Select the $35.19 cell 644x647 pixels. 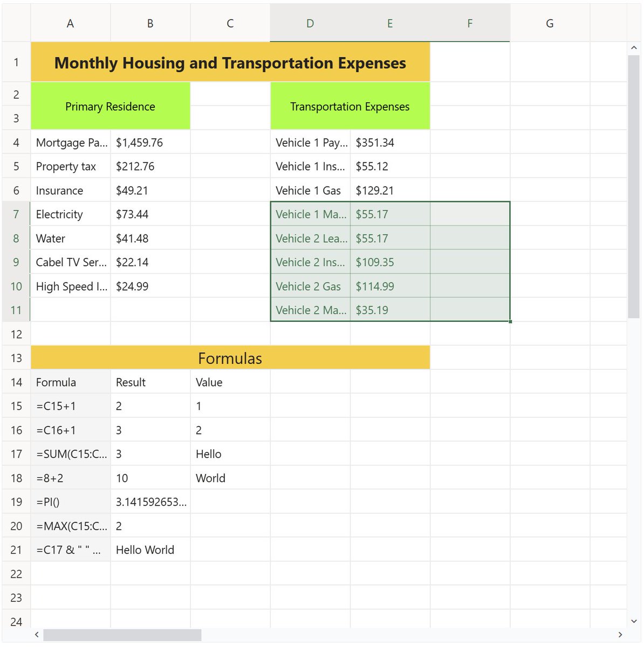pos(390,310)
